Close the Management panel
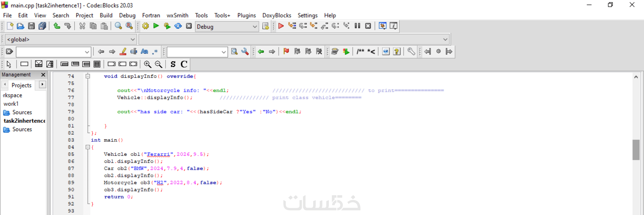This screenshot has height=215, width=644. pyautogui.click(x=43, y=75)
